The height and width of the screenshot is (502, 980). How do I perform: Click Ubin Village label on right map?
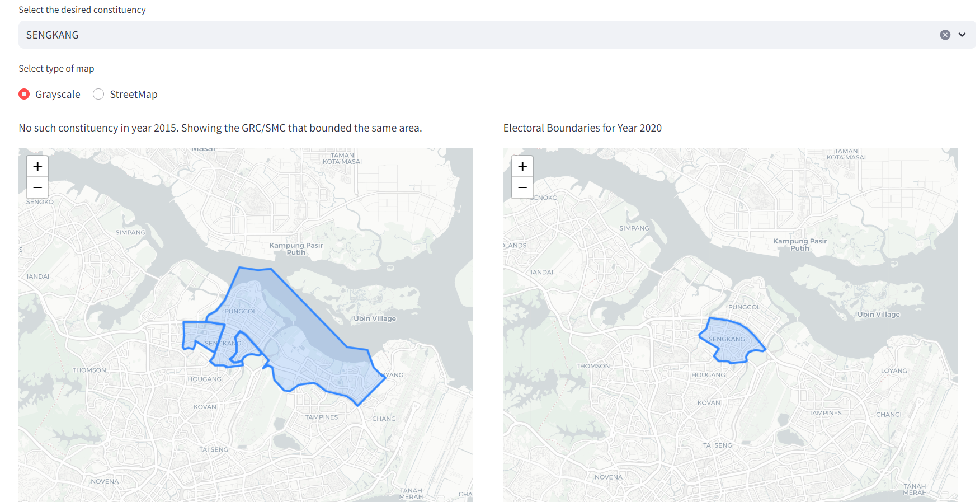click(x=878, y=315)
